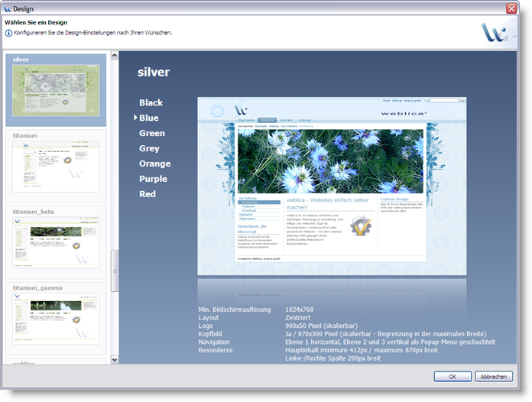
Task: Click the 'Layout' label
Action: (x=209, y=317)
